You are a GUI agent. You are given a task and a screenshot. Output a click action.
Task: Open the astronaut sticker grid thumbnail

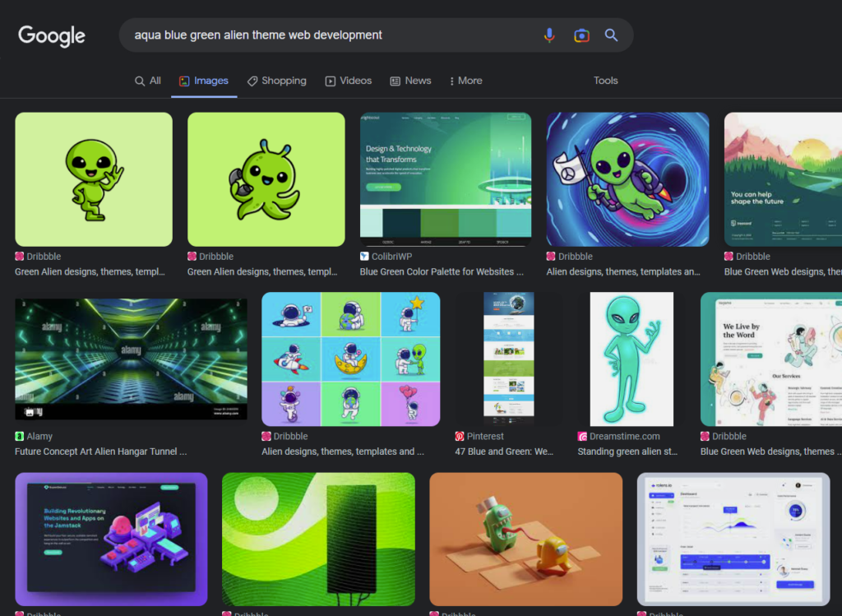click(x=350, y=359)
